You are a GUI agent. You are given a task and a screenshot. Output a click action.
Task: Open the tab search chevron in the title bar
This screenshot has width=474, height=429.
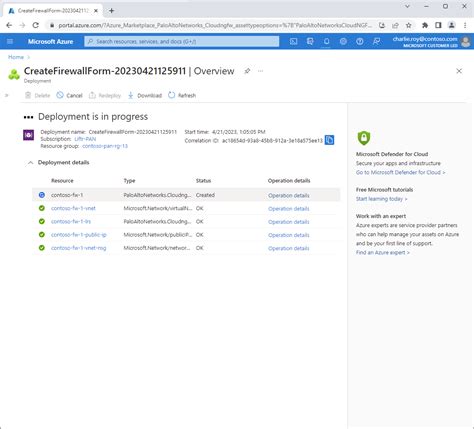click(x=407, y=6)
